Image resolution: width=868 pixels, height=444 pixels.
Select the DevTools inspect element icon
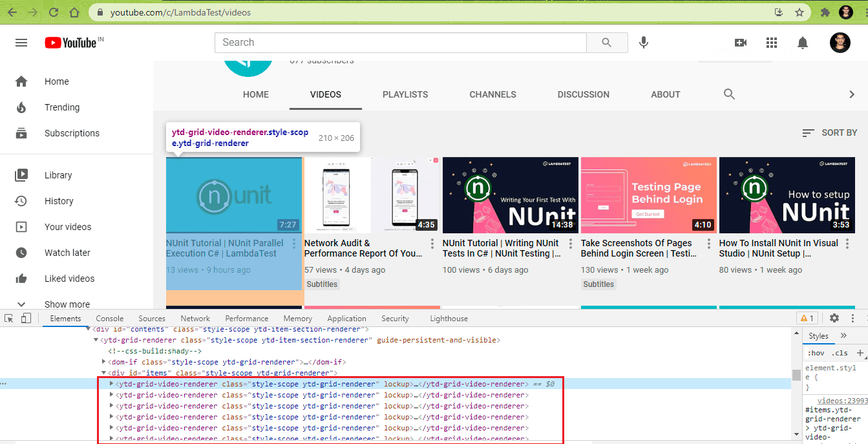point(9,318)
